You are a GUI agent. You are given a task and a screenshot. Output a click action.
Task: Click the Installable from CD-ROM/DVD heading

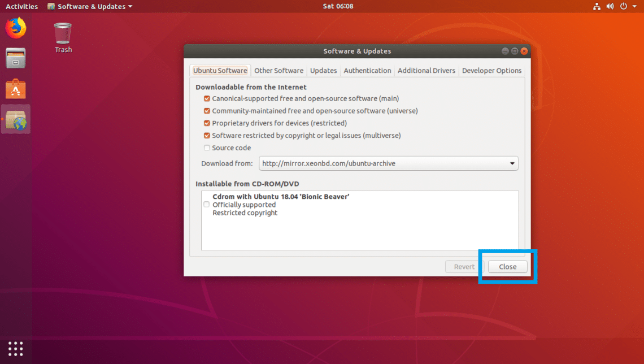[x=247, y=184]
